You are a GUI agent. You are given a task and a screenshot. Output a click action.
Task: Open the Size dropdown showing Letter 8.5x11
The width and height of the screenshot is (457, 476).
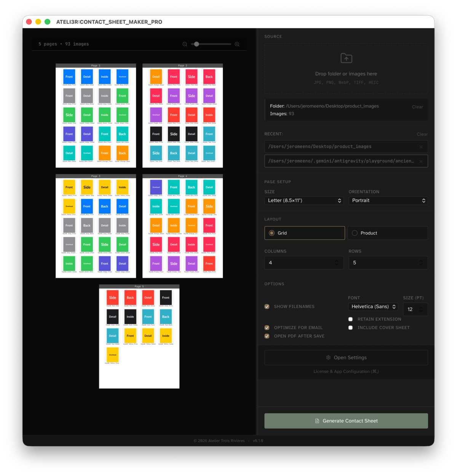click(x=304, y=200)
